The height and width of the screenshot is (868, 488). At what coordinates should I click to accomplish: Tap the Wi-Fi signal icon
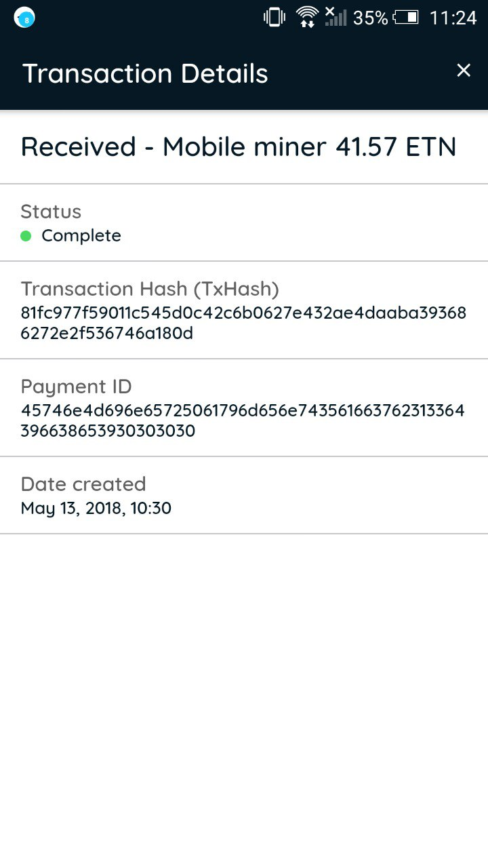pyautogui.click(x=307, y=17)
